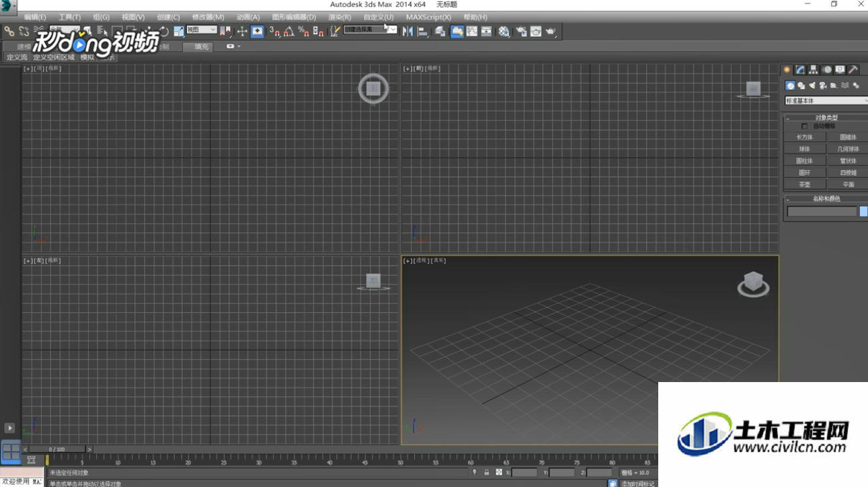Use Pivot Point Center icon

point(225,31)
